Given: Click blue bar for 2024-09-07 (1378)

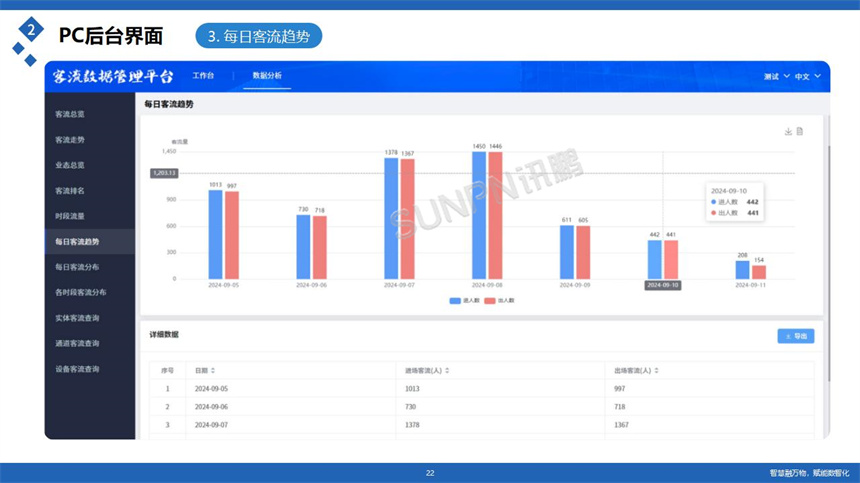Looking at the screenshot, I should [391, 218].
